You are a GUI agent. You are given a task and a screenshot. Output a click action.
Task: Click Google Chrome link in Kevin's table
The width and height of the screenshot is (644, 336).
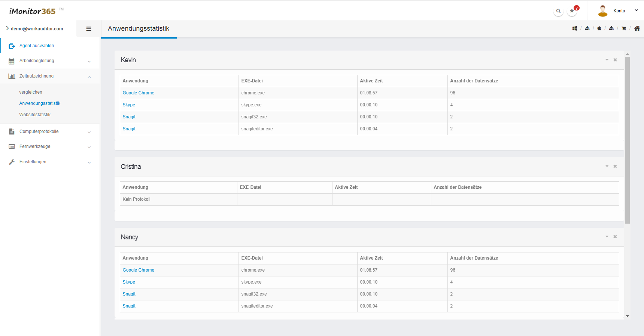click(139, 93)
